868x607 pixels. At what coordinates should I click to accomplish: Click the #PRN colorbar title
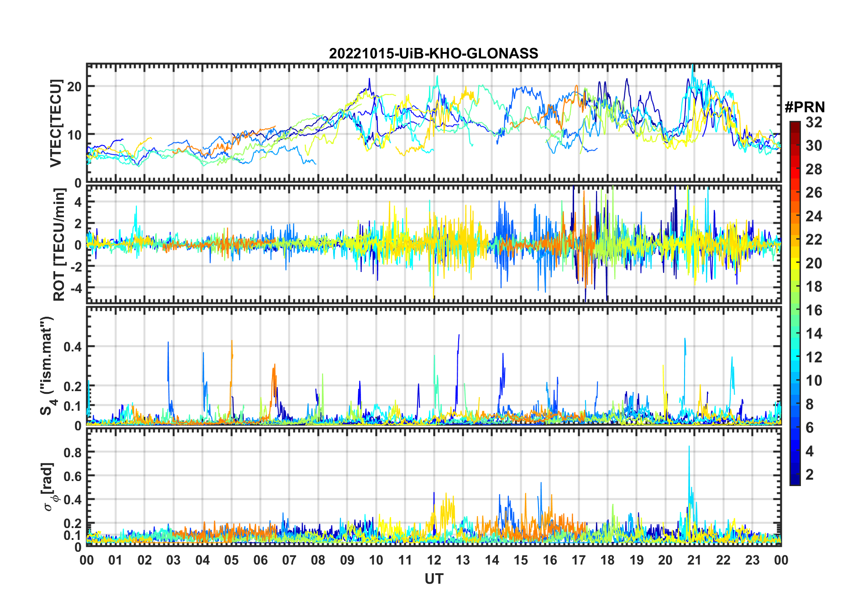click(805, 107)
